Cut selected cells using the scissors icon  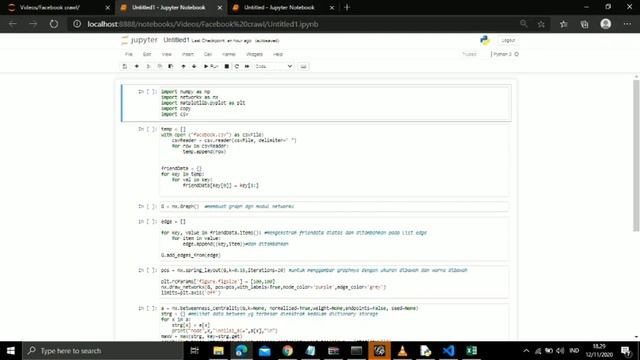pyautogui.click(x=148, y=66)
